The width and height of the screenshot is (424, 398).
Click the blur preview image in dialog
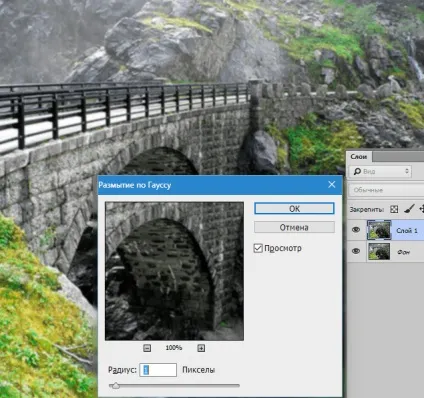(174, 271)
